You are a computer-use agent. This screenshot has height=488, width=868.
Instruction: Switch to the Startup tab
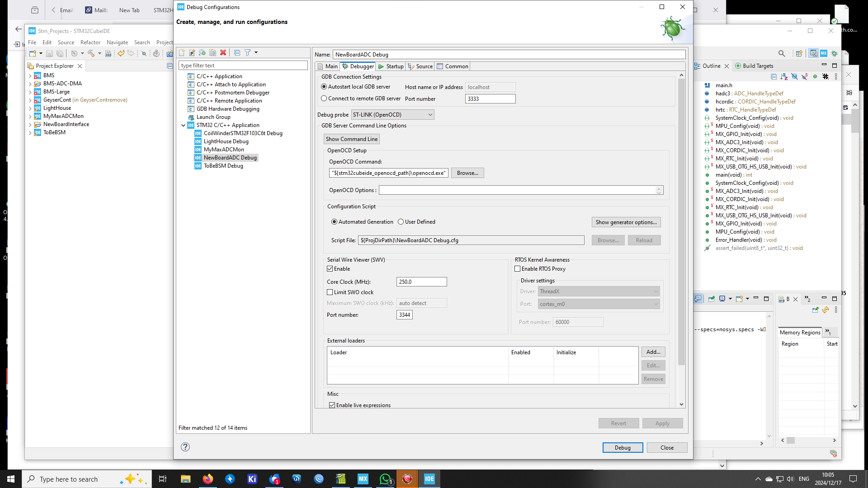pyautogui.click(x=391, y=66)
